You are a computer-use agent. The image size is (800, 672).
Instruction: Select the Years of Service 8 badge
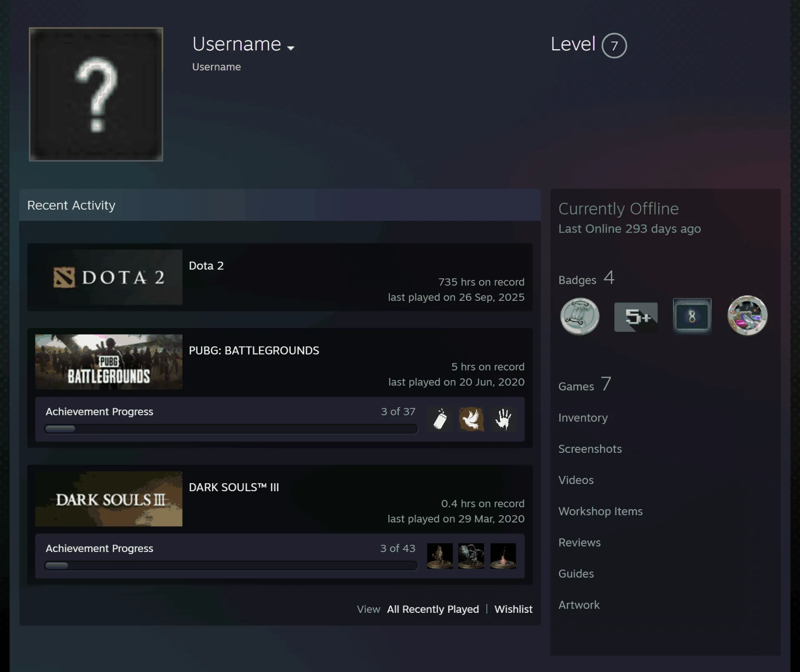point(692,316)
